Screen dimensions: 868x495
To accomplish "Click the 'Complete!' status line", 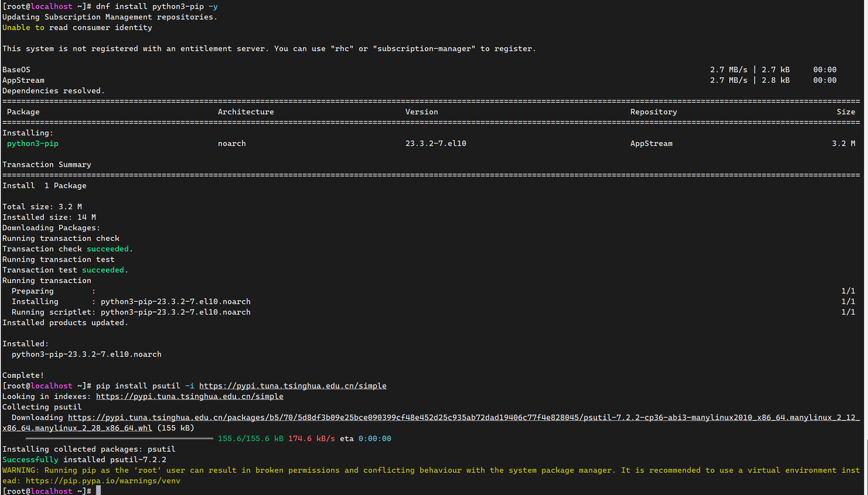I will coord(23,375).
